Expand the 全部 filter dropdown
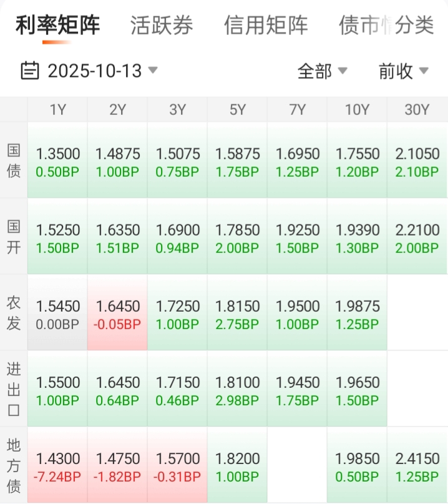This screenshot has height=504, width=448. point(322,71)
